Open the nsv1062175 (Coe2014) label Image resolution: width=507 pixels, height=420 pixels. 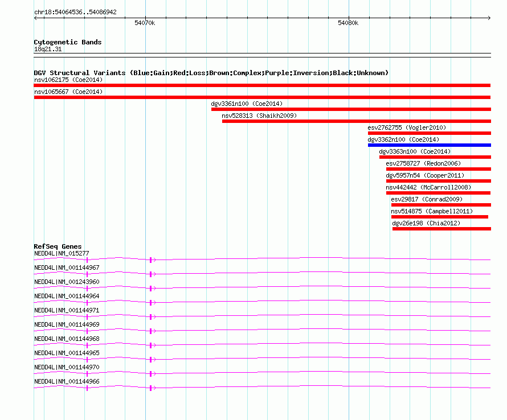tap(68, 80)
